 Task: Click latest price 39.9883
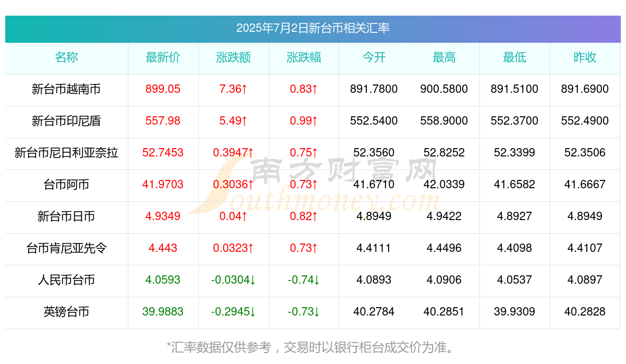click(163, 312)
